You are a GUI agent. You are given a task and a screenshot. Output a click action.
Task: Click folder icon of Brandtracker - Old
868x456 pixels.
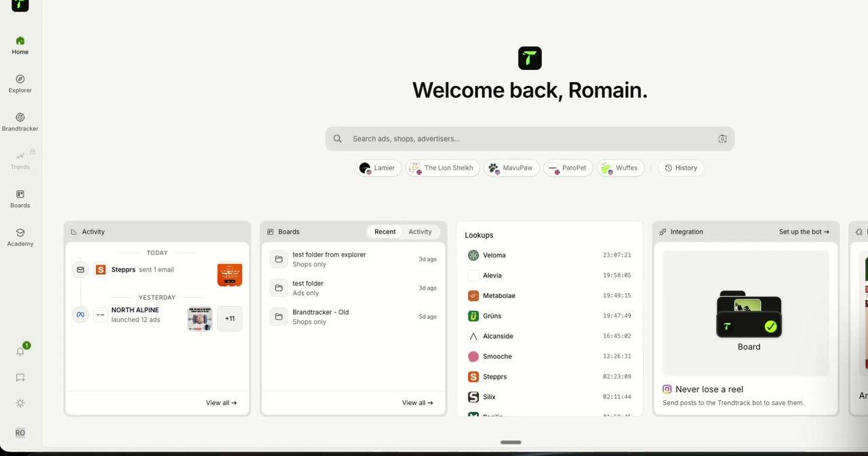tap(279, 316)
